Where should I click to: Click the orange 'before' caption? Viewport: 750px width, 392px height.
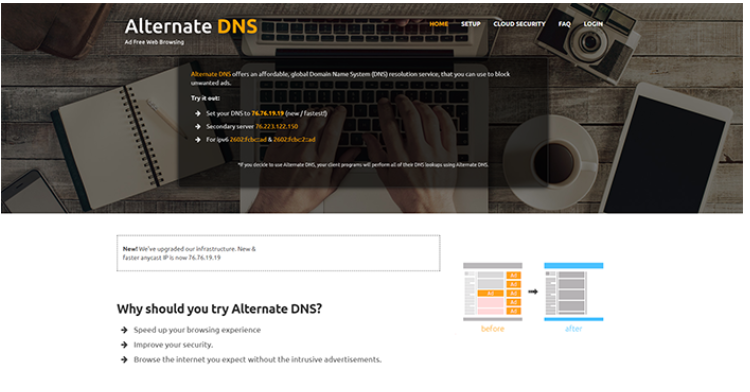(493, 329)
